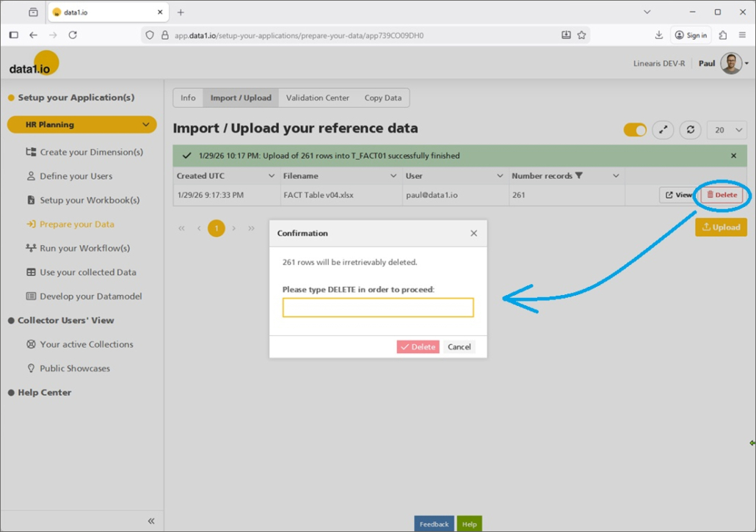Switch to the Validation Center tab

pos(317,98)
